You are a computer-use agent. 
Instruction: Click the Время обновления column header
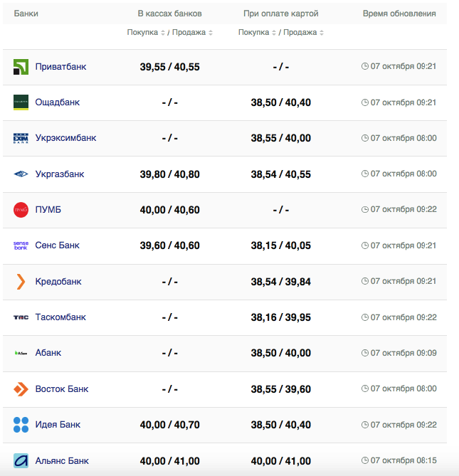pyautogui.click(x=399, y=14)
